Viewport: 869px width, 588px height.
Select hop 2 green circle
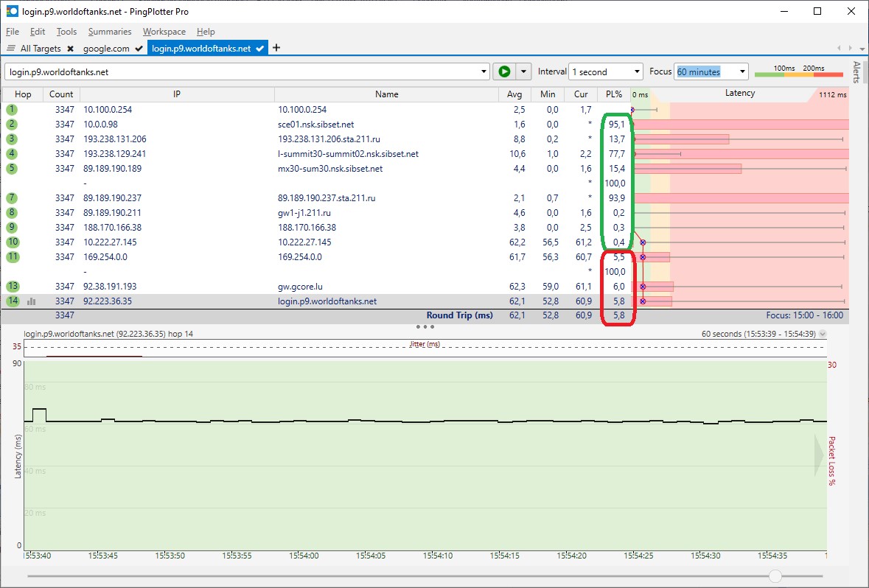[x=12, y=124]
